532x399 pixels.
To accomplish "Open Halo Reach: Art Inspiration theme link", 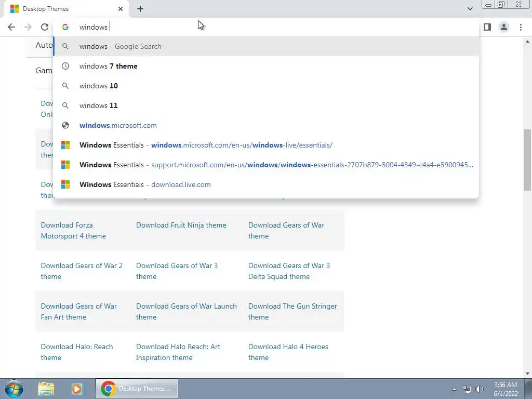I will pyautogui.click(x=178, y=352).
